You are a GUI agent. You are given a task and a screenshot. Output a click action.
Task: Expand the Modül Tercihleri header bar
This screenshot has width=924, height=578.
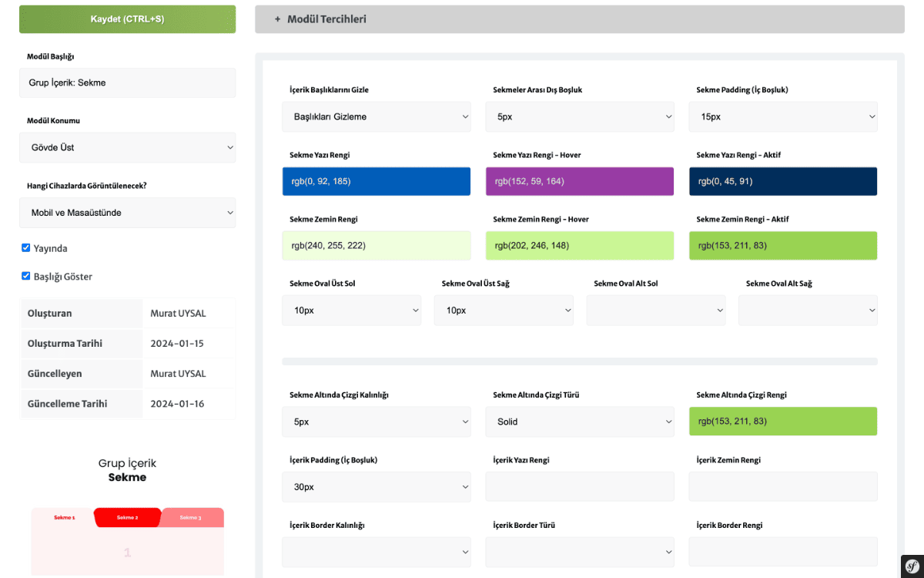click(579, 19)
